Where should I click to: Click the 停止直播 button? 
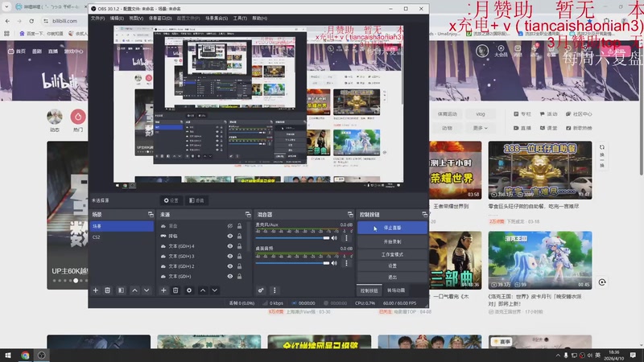pyautogui.click(x=392, y=228)
